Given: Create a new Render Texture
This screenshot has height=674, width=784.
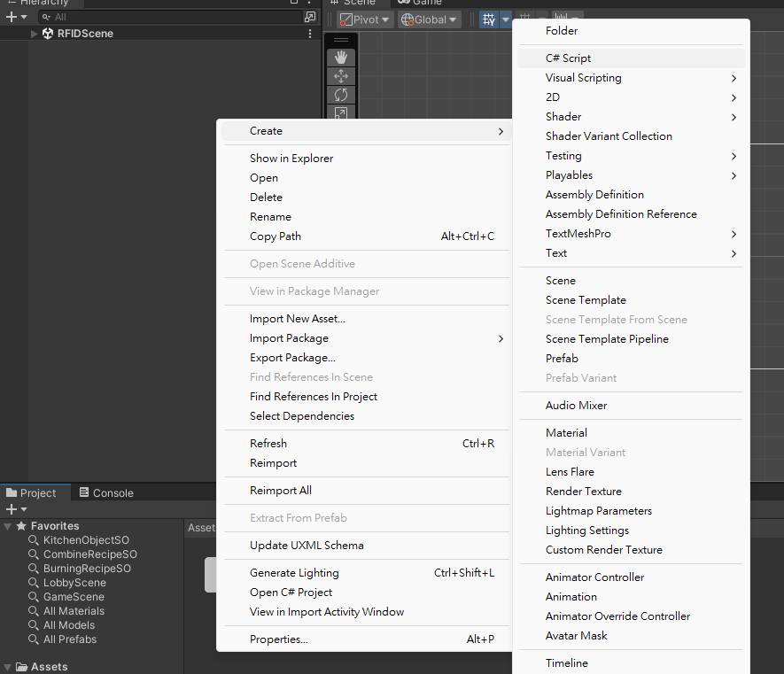Looking at the screenshot, I should coord(631,492).
